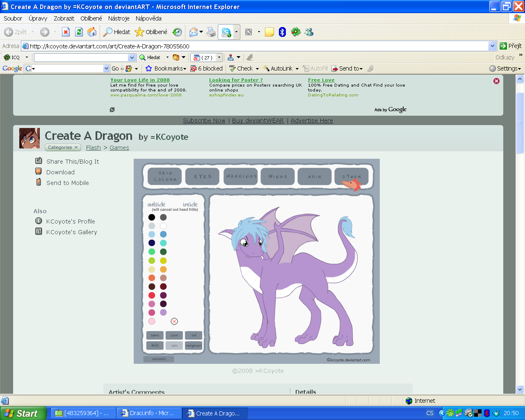This screenshot has height=420, width=525.
Task: Click the Send to Mobile phone icon
Action: pyautogui.click(x=39, y=182)
